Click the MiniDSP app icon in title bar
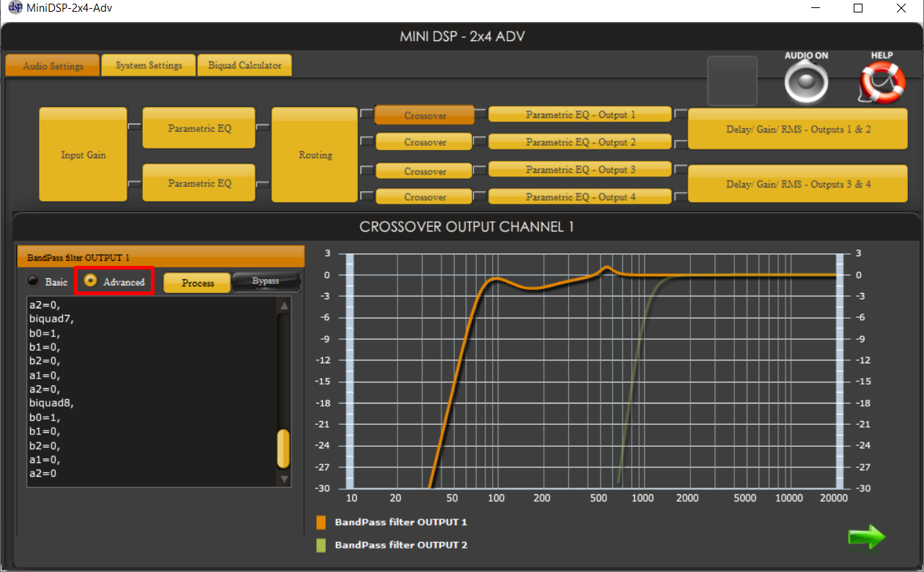The width and height of the screenshot is (924, 572). [15, 8]
